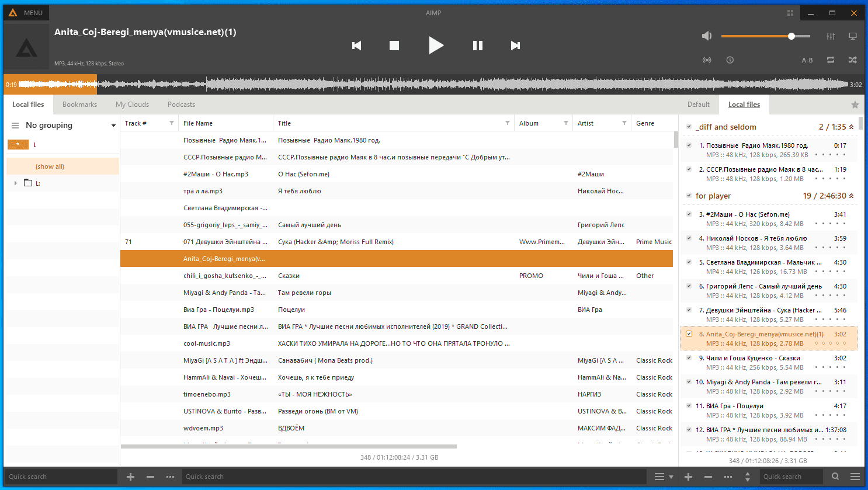Toggle shuffle playback icon
This screenshot has height=490, width=868.
pos(853,60)
